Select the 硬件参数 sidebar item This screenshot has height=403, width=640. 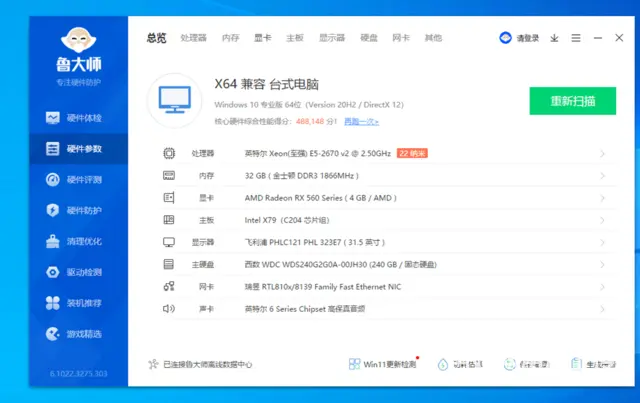pos(78,149)
